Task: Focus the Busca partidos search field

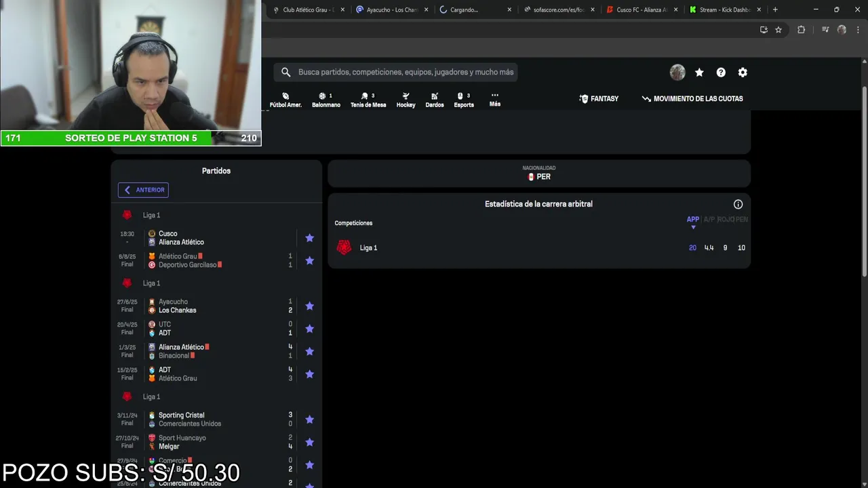Action: tap(396, 72)
